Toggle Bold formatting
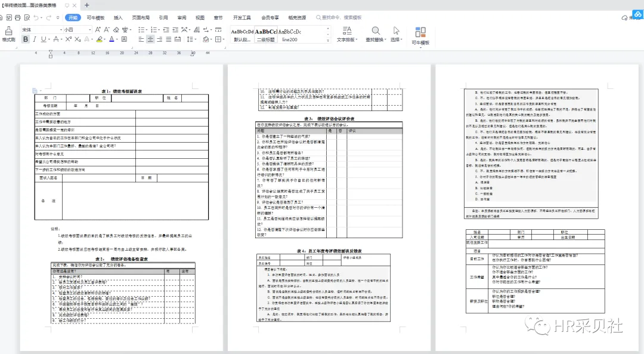 26,39
